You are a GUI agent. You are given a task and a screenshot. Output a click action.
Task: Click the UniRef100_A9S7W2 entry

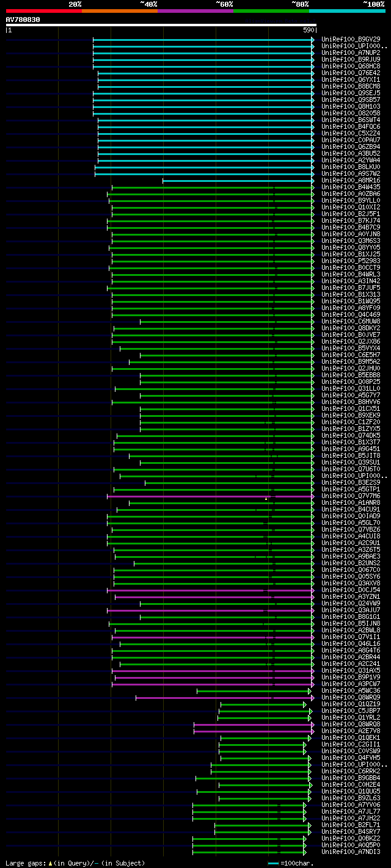point(351,173)
